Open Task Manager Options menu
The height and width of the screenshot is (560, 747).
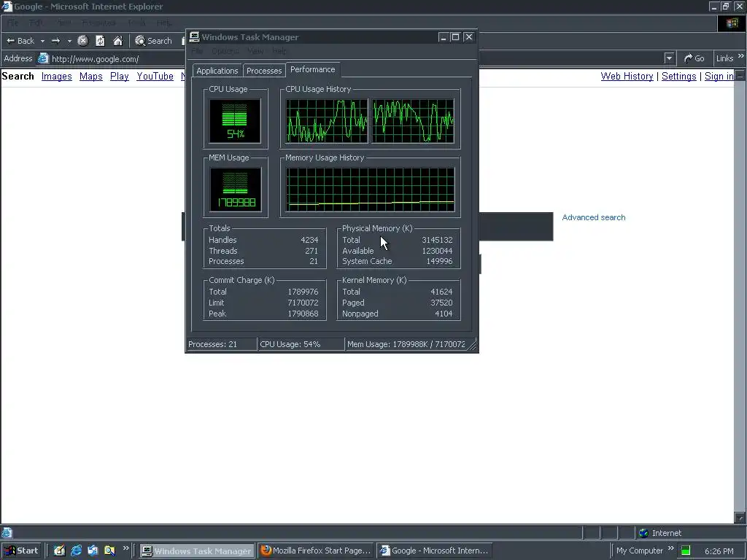(x=225, y=51)
